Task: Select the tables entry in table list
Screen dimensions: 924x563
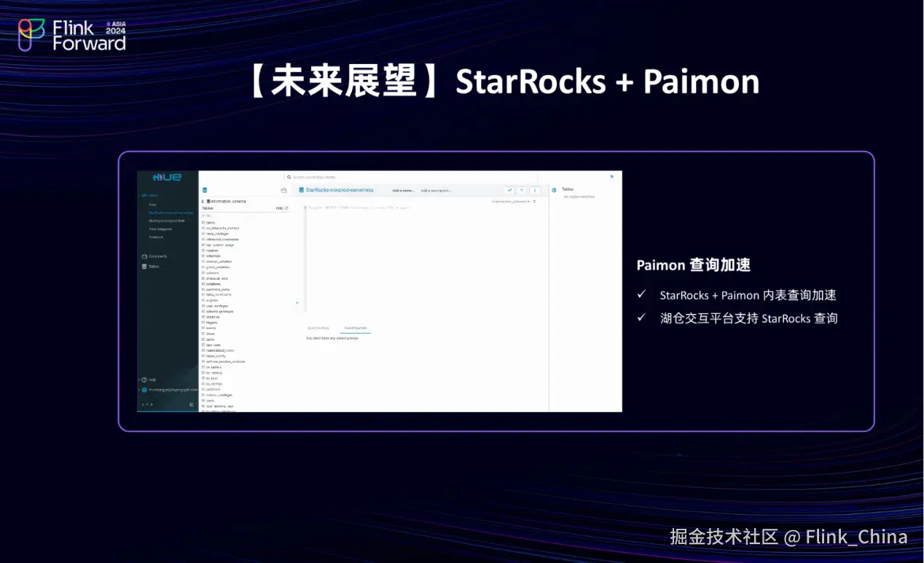Action: coord(211,223)
